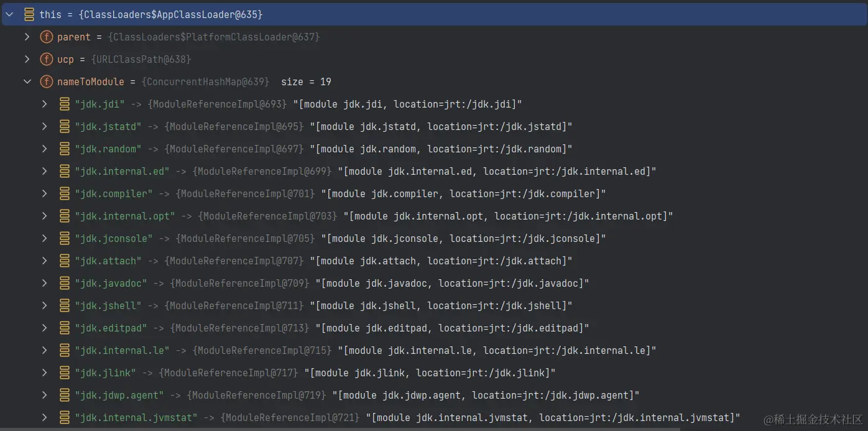Expand the "jdk.internal.ed" entry
Screen dimensions: 868x431
(44, 171)
